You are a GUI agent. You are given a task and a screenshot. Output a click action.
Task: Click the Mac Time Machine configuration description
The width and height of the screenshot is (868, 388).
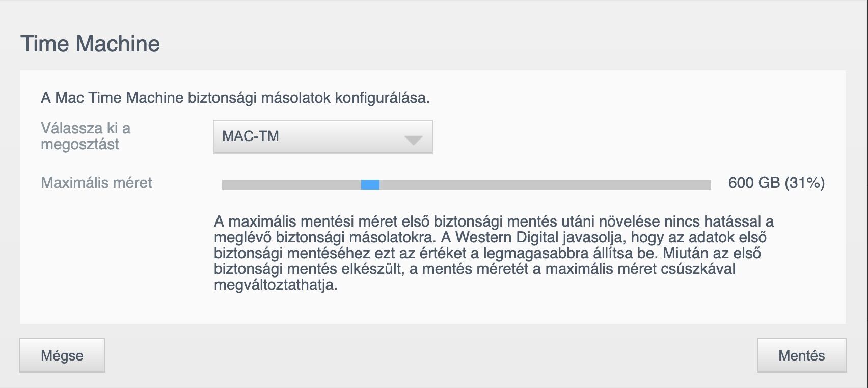coord(235,98)
